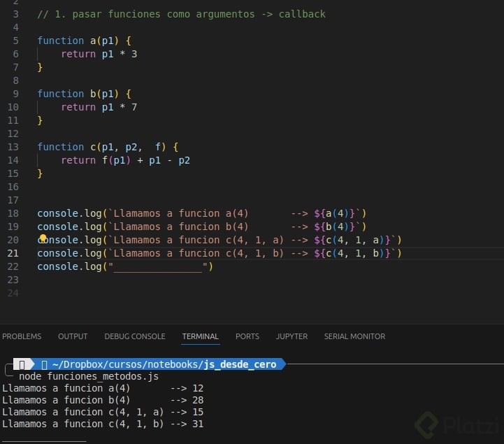504x444 pixels.
Task: Click the console.log line calling a(4)
Action: click(201, 213)
